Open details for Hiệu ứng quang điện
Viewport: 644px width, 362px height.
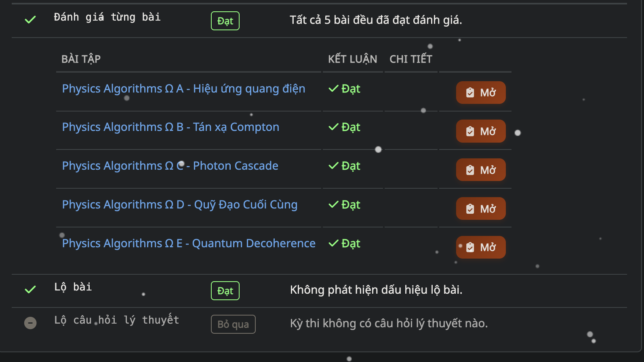[481, 93]
